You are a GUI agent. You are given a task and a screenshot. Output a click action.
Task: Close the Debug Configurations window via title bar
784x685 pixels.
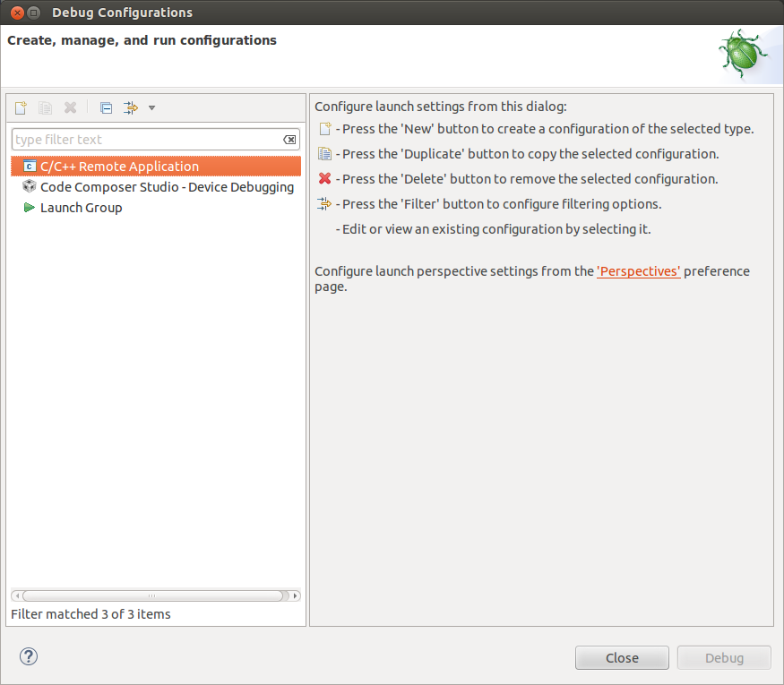[x=17, y=13]
